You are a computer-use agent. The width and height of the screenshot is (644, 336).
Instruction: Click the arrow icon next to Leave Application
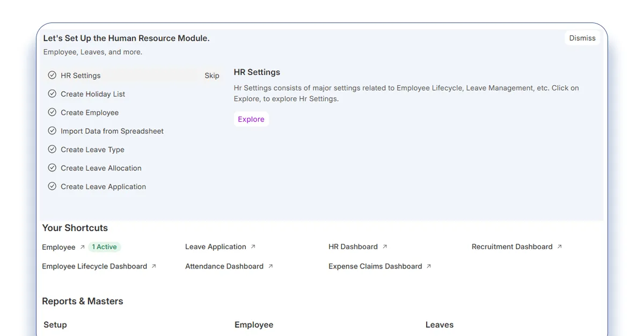click(x=253, y=247)
